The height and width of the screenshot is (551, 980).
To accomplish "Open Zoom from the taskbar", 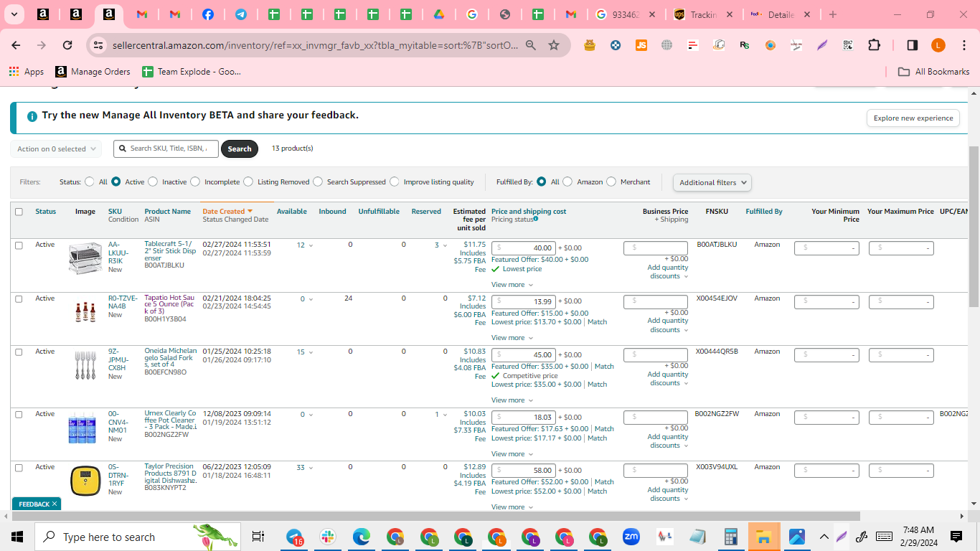I will coord(631,537).
